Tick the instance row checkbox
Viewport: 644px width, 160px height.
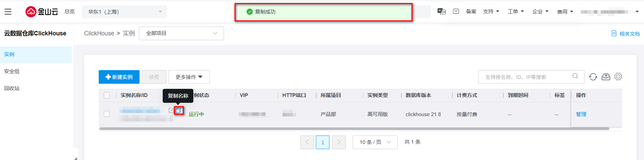pos(107,114)
